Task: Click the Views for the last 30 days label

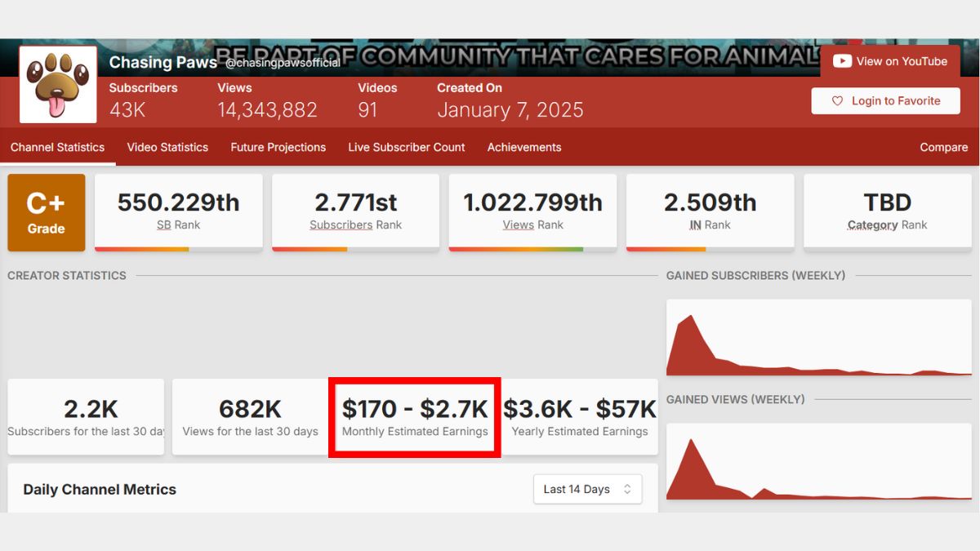Action: (x=251, y=431)
